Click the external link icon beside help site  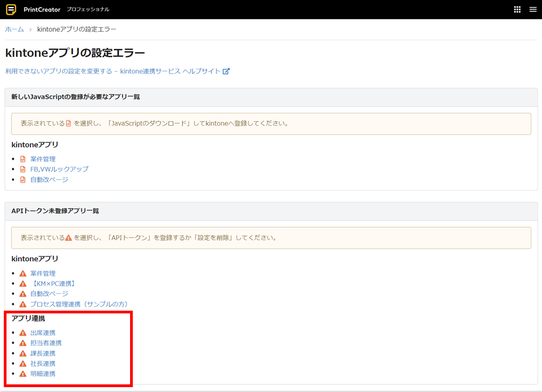click(227, 71)
